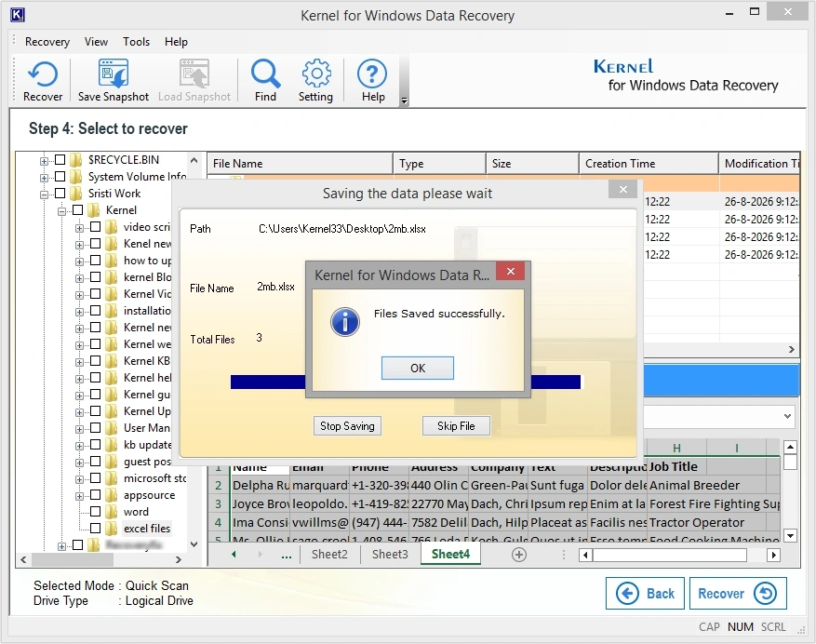Screen dimensions: 816x644
Task: Check the excel files checkbox
Action: pos(96,529)
